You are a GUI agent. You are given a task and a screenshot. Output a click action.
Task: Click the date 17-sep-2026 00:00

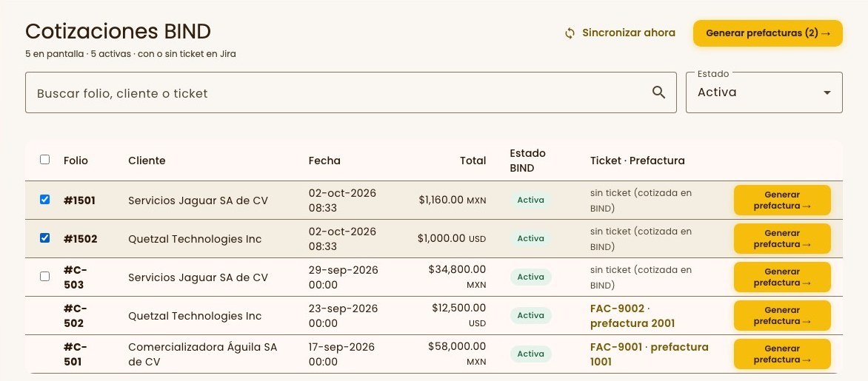click(341, 354)
